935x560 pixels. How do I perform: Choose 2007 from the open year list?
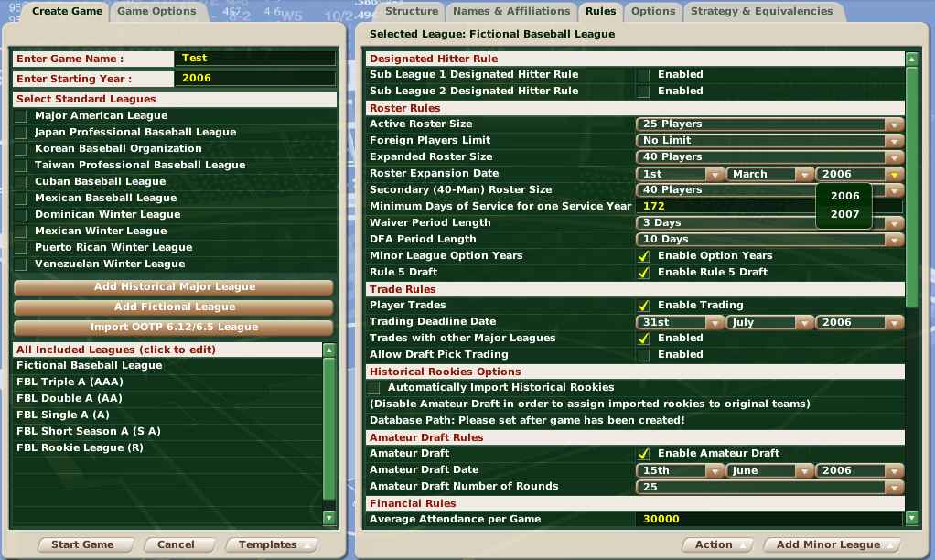pos(844,214)
